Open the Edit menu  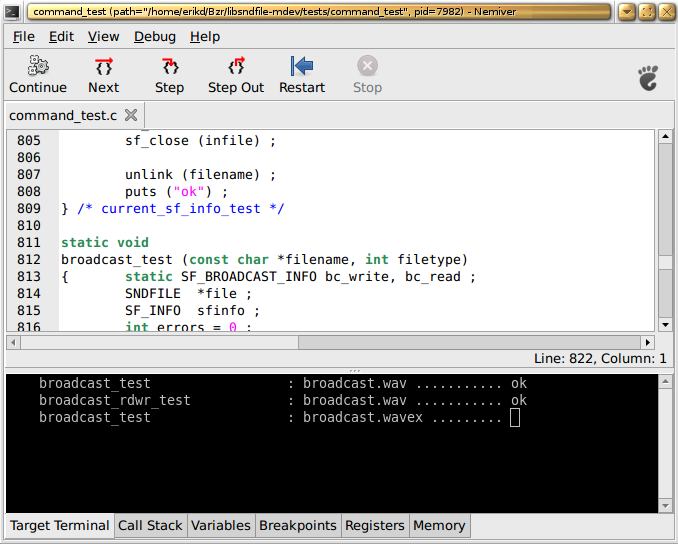[x=61, y=37]
